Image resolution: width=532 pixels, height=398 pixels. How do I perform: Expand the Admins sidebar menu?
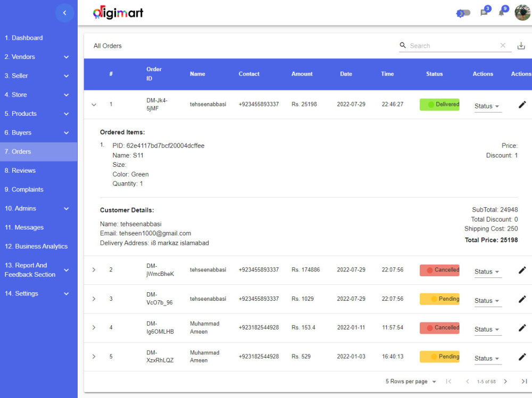click(39, 208)
